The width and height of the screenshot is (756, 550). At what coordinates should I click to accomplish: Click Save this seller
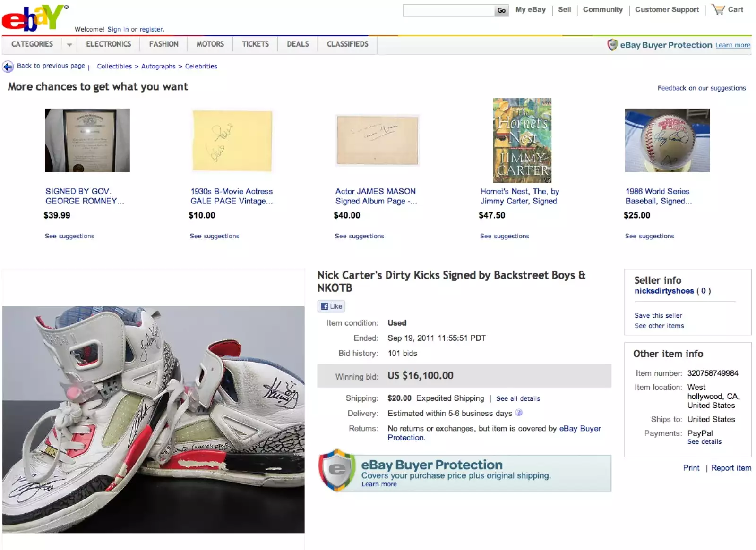coord(658,315)
